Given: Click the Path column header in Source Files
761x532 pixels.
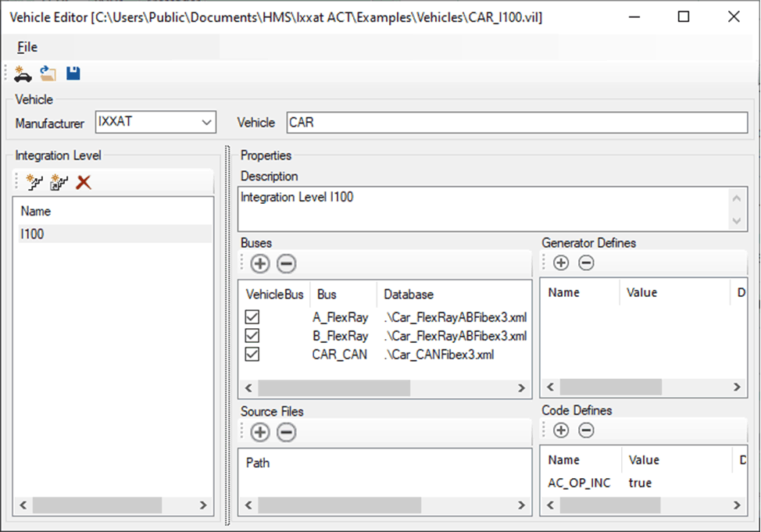Looking at the screenshot, I should coord(258,462).
